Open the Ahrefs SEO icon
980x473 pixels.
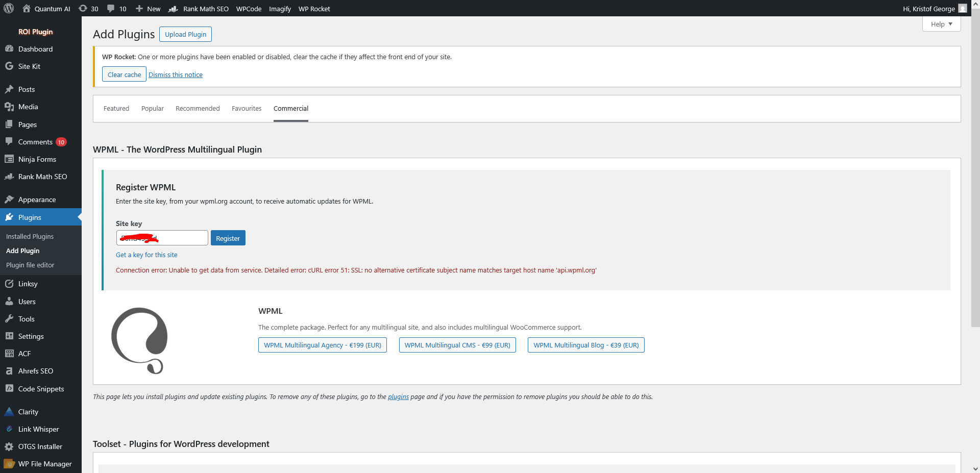click(x=9, y=371)
